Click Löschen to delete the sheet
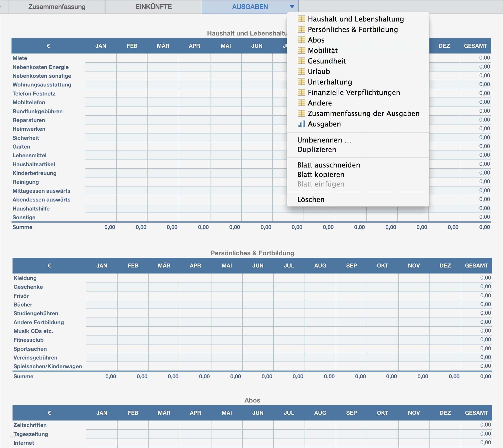This screenshot has height=448, width=503. (311, 199)
